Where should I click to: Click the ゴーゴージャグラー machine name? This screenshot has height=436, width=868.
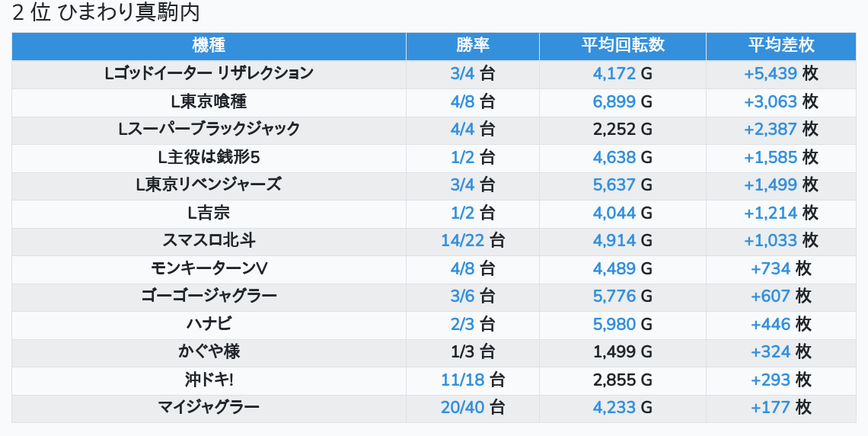209,297
